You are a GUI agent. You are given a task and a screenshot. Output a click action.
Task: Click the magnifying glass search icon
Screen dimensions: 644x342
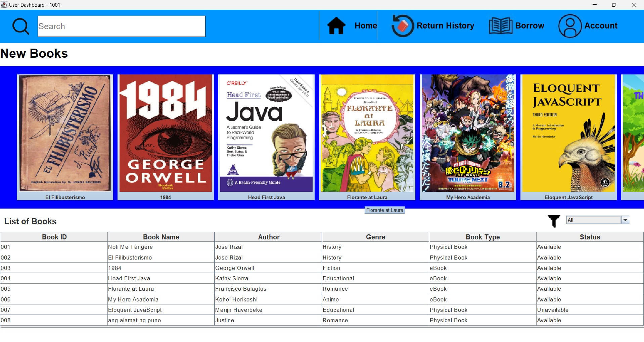21,26
